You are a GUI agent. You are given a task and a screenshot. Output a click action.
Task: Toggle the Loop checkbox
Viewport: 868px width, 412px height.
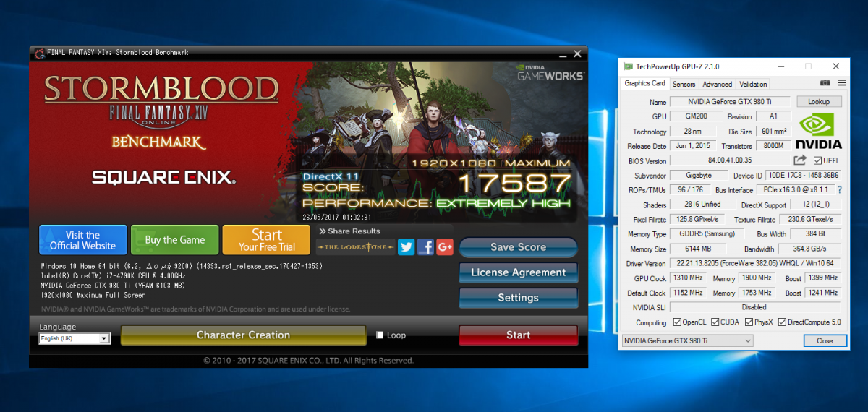(380, 335)
